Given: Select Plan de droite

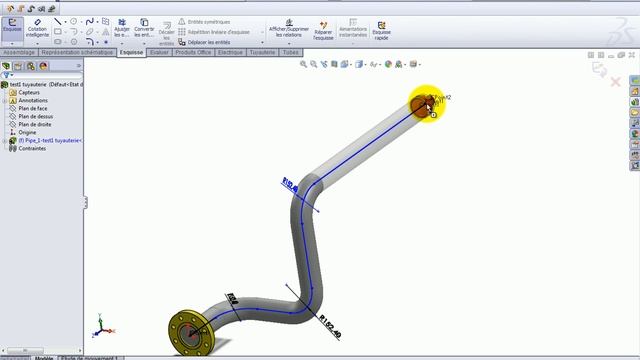Looking at the screenshot, I should click(35, 124).
